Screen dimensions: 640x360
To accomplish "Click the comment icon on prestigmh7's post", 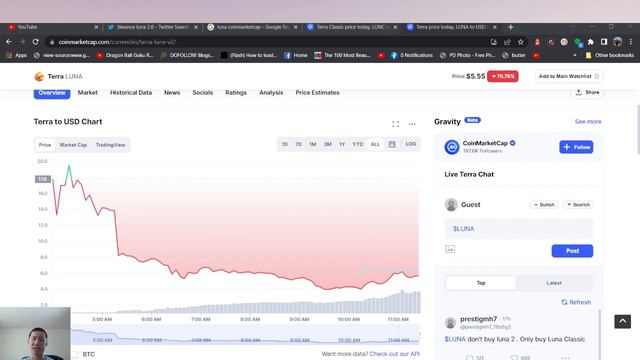I will [x=469, y=358].
